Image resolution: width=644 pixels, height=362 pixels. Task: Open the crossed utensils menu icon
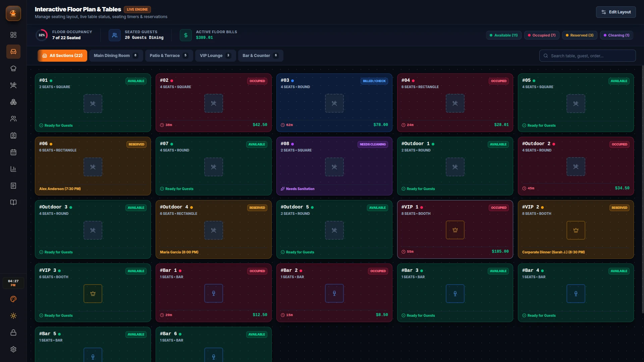pyautogui.click(x=13, y=85)
